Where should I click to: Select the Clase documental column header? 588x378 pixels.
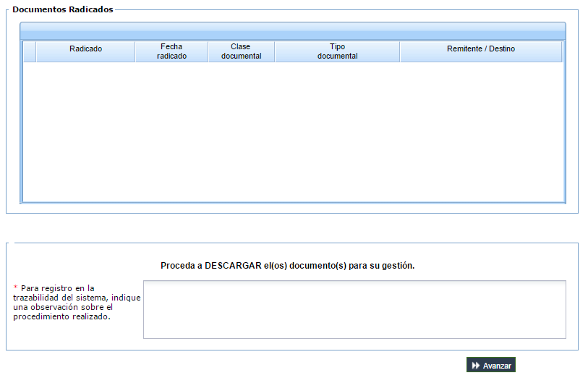pos(241,51)
